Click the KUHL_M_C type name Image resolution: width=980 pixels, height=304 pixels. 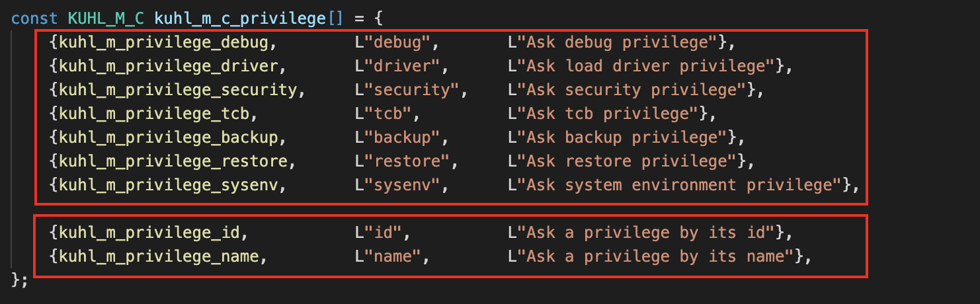coord(106,19)
